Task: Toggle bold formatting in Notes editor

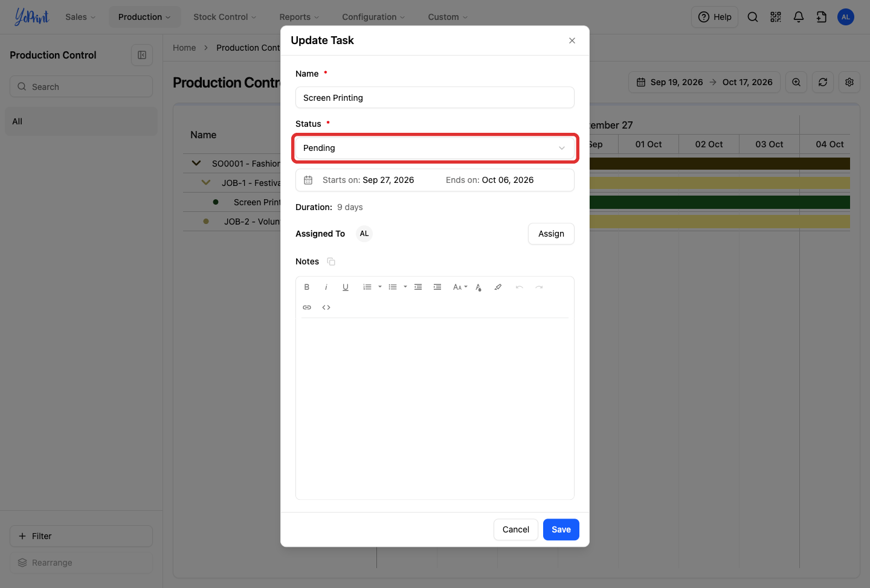Action: [x=307, y=287]
